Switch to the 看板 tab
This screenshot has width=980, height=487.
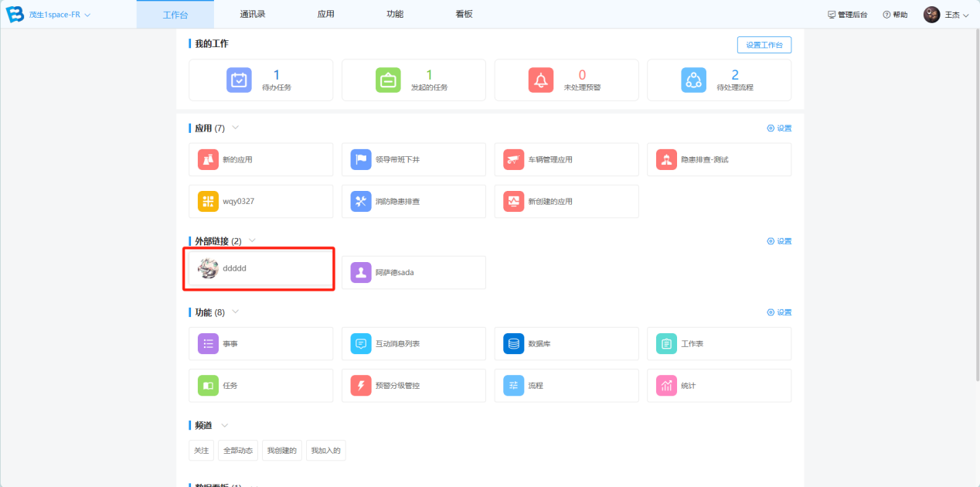[464, 14]
